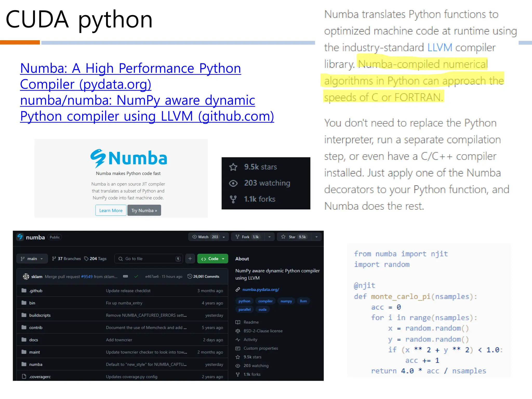Open the buildscripts folder

40,315
